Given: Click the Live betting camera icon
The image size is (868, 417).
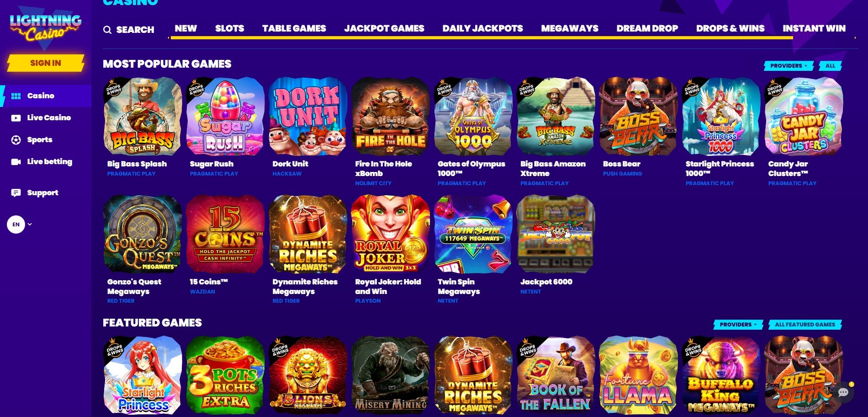Looking at the screenshot, I should pos(16,162).
